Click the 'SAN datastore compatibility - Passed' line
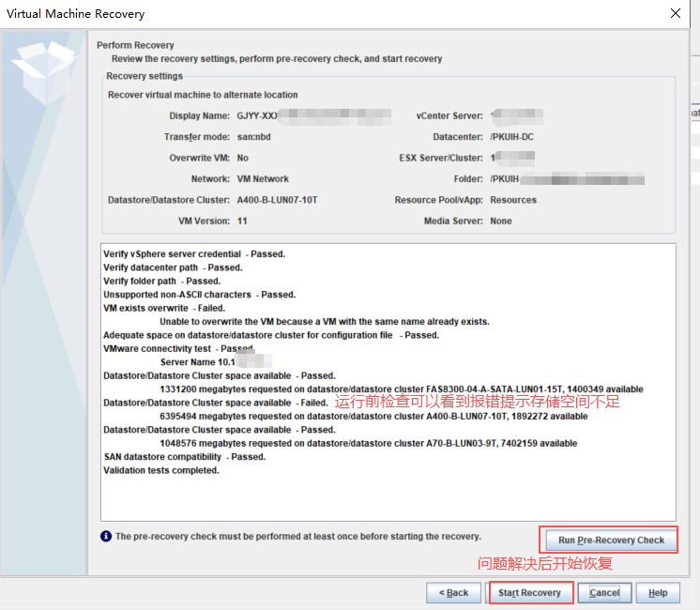 coord(184,457)
